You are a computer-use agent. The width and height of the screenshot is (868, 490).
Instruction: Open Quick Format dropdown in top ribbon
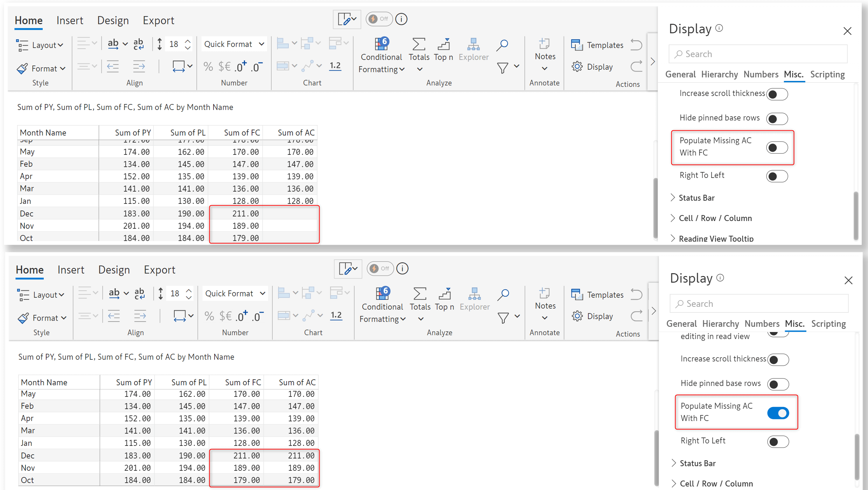[234, 44]
